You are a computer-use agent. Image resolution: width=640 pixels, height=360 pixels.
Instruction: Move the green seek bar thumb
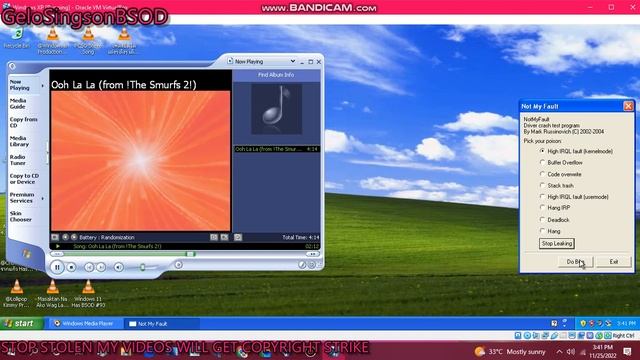190,254
